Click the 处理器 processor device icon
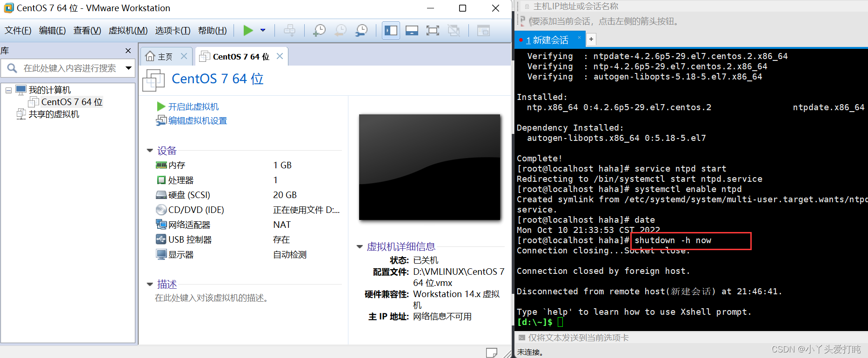 coord(161,180)
